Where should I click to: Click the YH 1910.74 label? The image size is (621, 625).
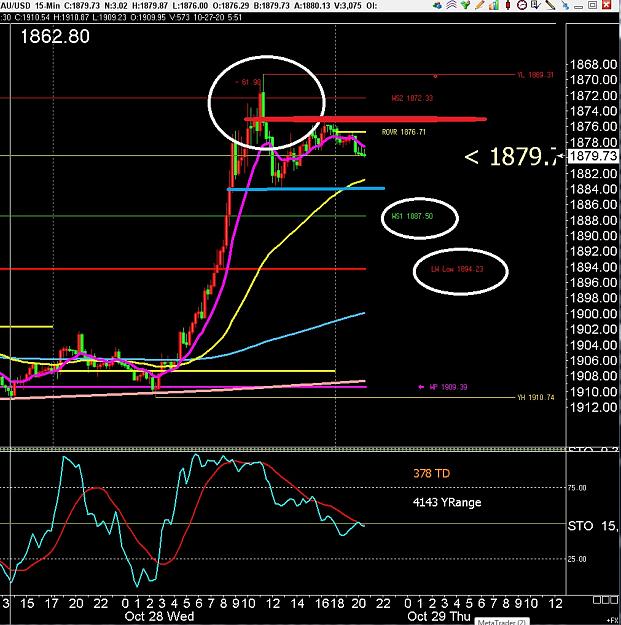[535, 397]
